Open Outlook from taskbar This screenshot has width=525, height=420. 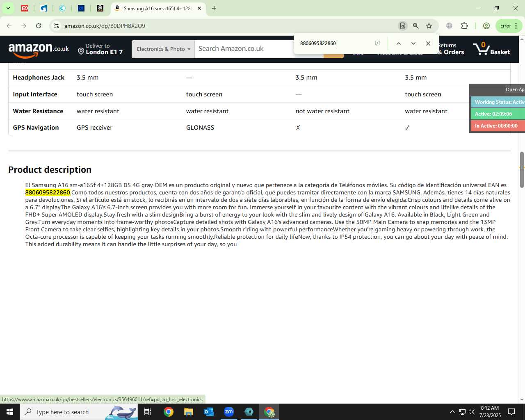209,412
